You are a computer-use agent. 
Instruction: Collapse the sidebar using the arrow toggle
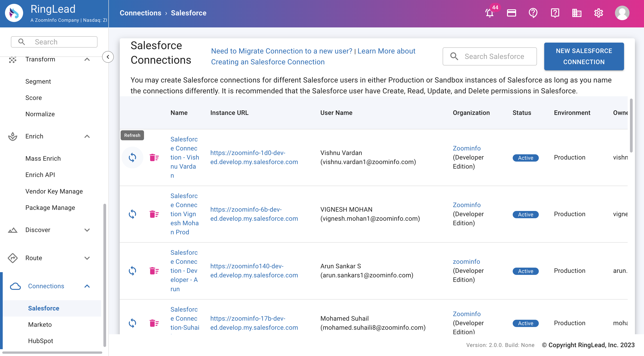(108, 57)
